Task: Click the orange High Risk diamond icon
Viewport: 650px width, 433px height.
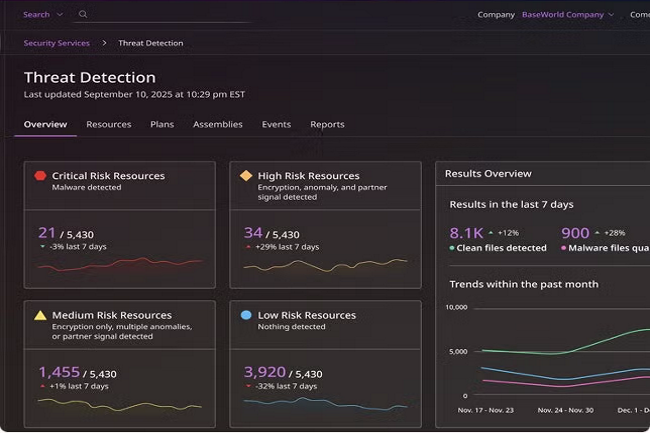Action: [x=246, y=176]
